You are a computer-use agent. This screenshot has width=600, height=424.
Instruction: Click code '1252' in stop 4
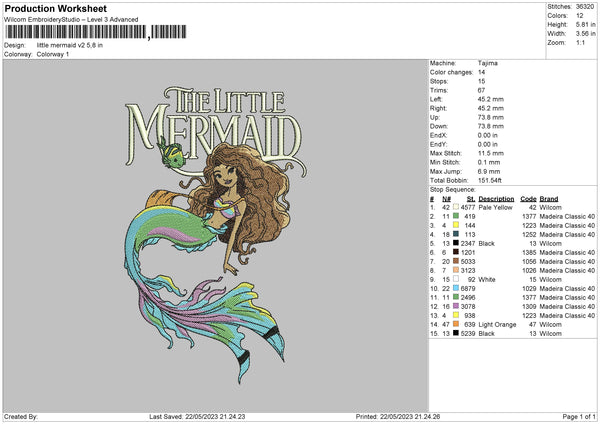click(x=529, y=235)
